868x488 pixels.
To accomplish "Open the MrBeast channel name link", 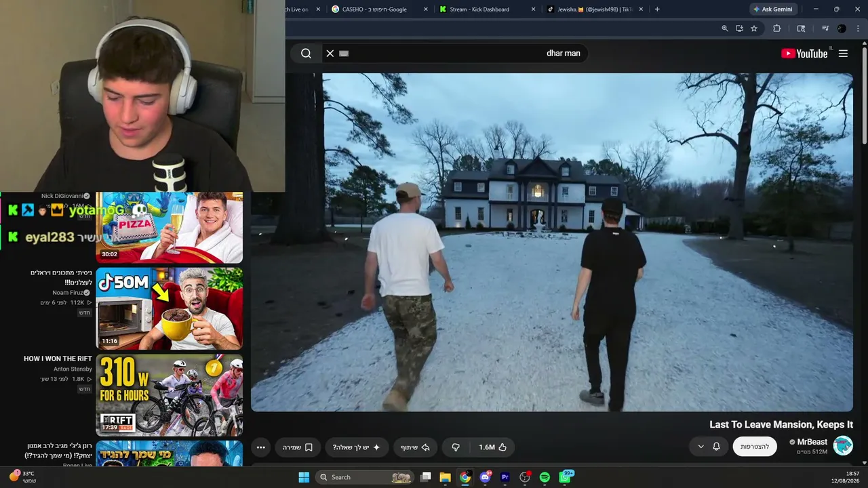I will click(x=812, y=442).
